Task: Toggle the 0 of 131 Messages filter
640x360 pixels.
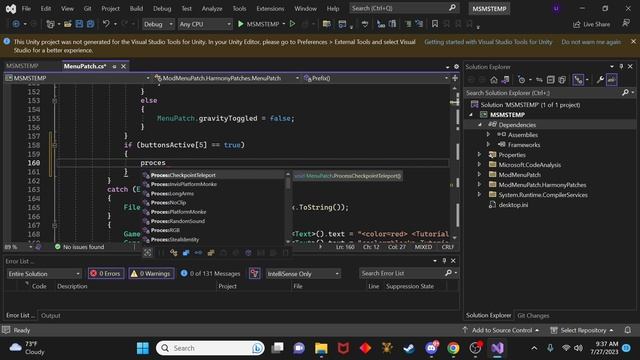Action: tap(210, 273)
